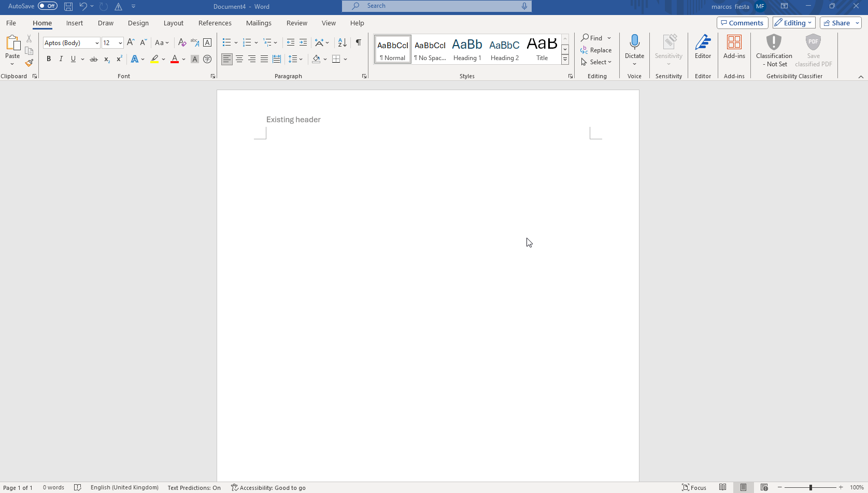
Task: Open the File menu
Action: point(11,23)
